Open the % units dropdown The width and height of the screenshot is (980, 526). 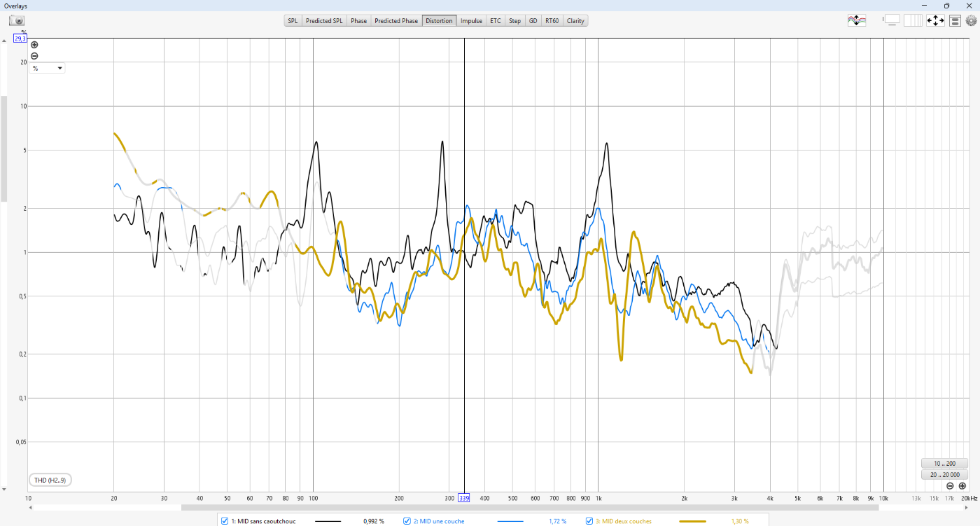point(47,69)
